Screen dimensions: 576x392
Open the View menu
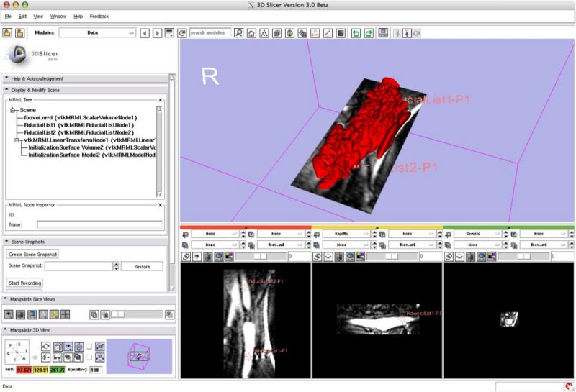38,17
